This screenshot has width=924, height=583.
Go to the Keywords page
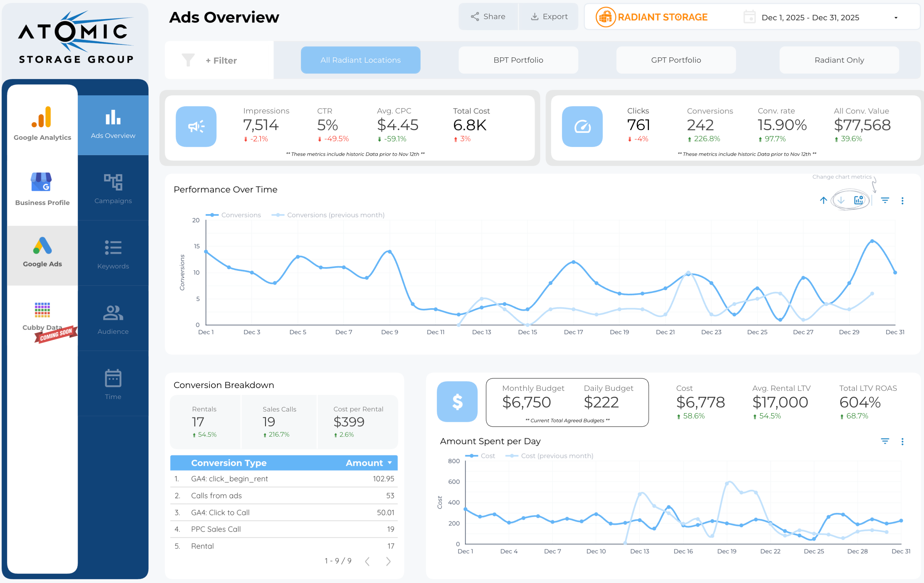tap(113, 254)
